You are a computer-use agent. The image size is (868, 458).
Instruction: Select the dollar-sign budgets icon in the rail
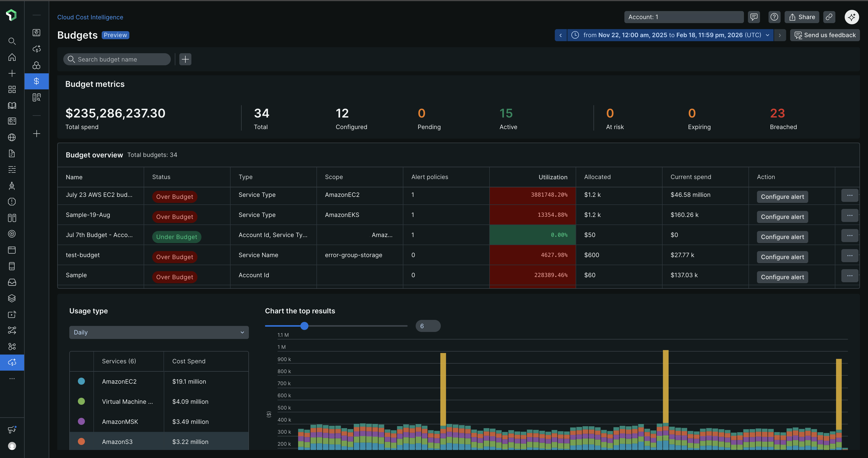(36, 81)
